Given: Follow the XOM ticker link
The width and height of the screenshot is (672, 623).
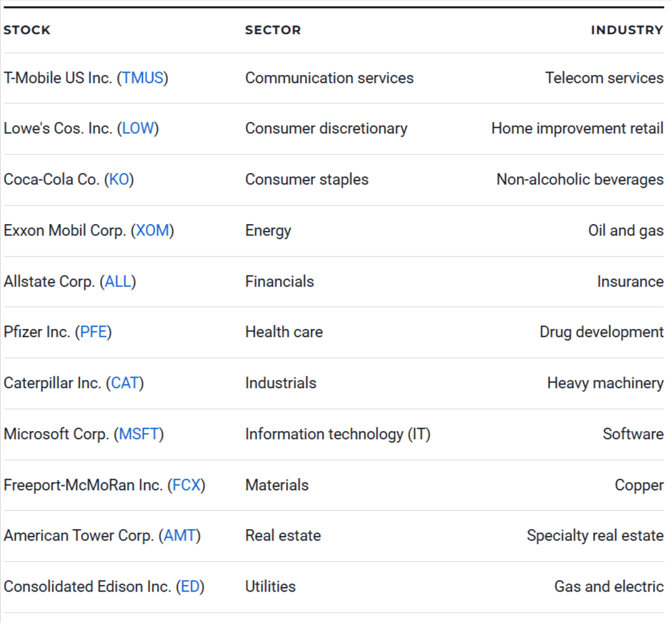Looking at the screenshot, I should (x=153, y=231).
